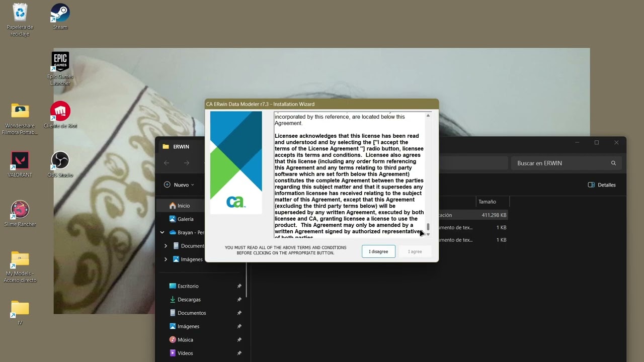The image size is (644, 362).
Task: Click the CA logo image in installer
Action: [x=236, y=162]
